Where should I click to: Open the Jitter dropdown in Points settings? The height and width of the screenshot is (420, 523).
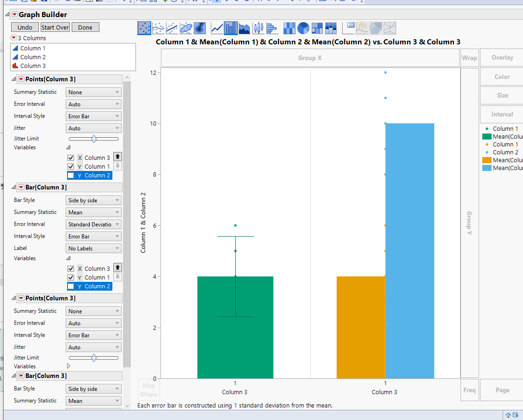click(93, 128)
